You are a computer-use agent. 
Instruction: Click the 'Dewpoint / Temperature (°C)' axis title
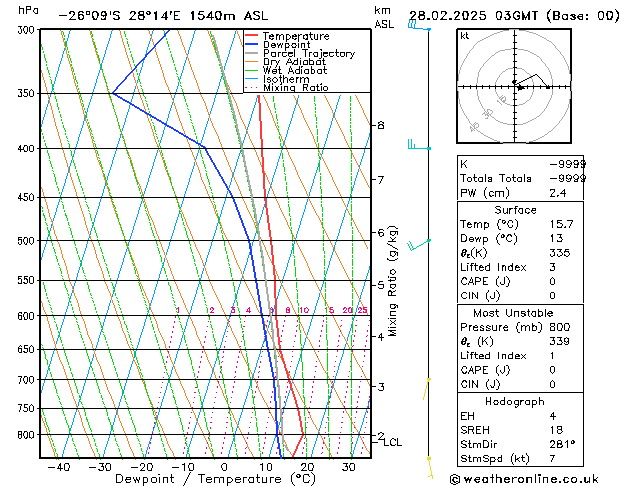[215, 479]
